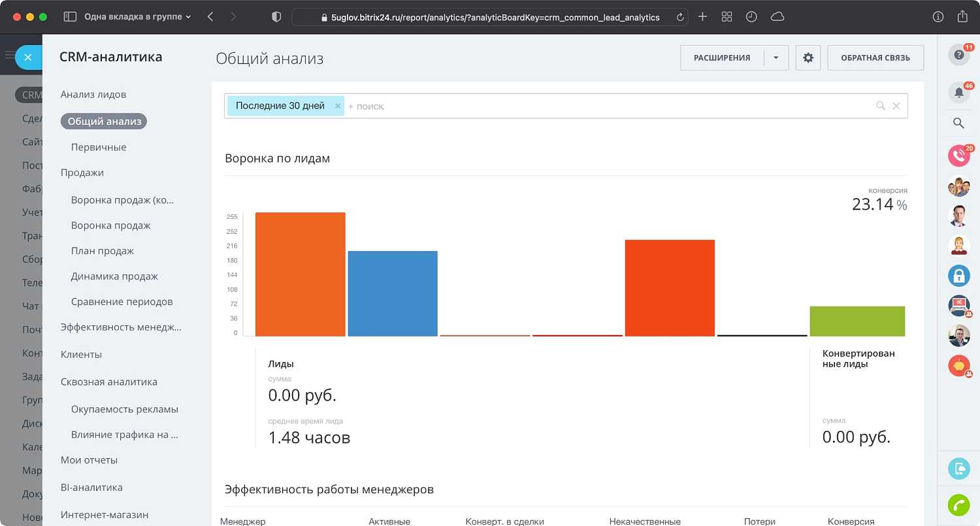
Task: Click the green phone icon at bottom right
Action: (x=958, y=504)
